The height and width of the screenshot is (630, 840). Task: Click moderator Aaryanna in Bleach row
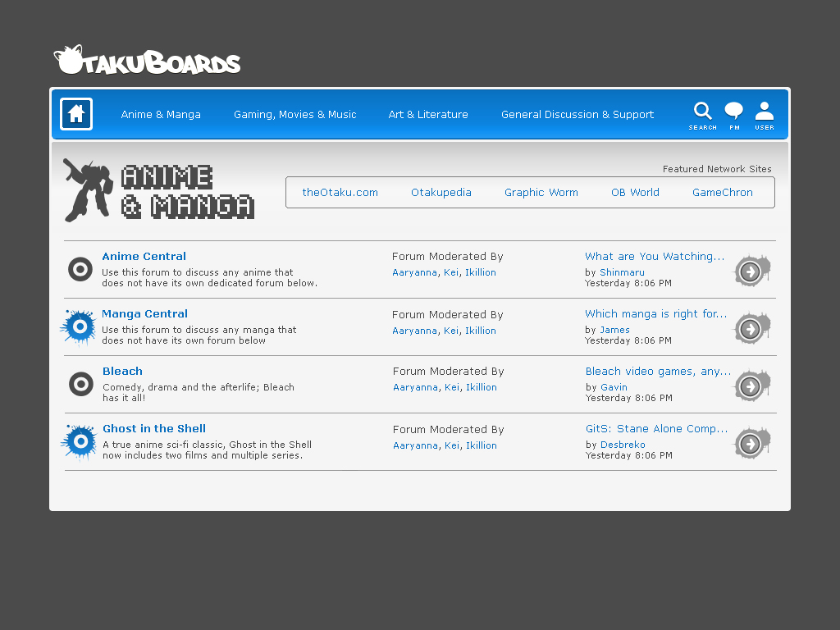click(x=416, y=387)
